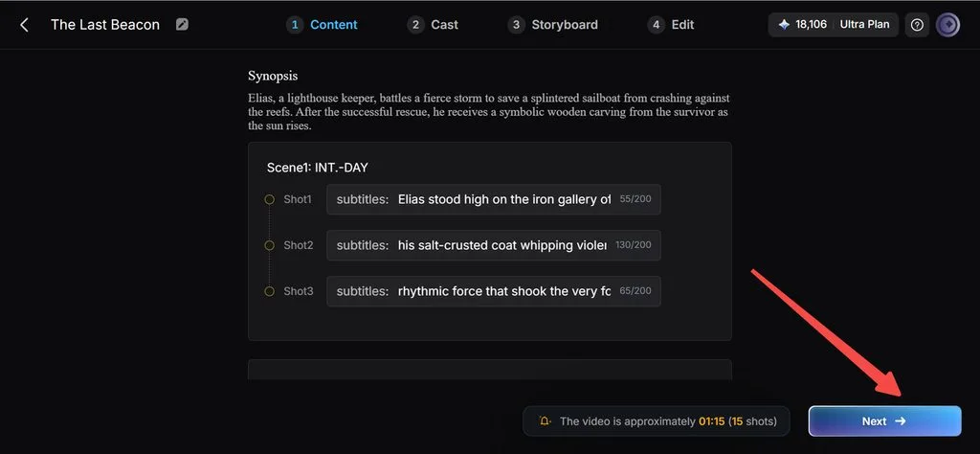The width and height of the screenshot is (980, 454).
Task: Click the 18,106 credits balance
Action: [x=811, y=25]
